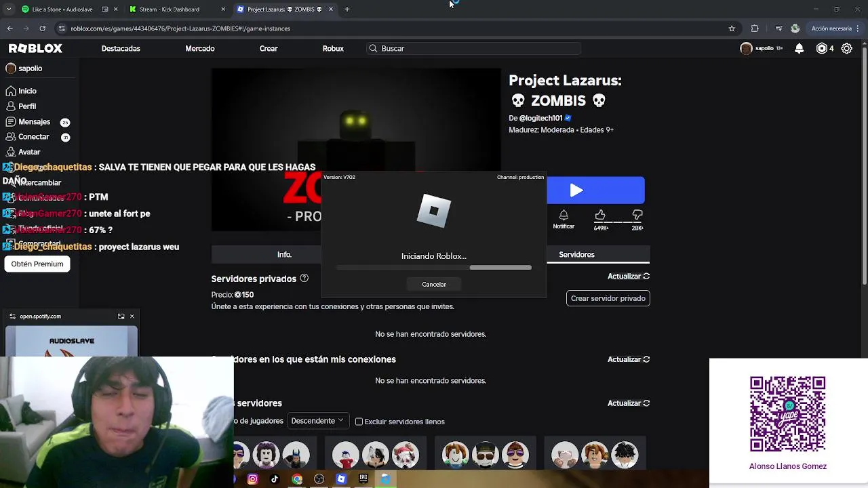Open Inicio in the sidebar
This screenshot has height=488, width=868.
(21, 91)
